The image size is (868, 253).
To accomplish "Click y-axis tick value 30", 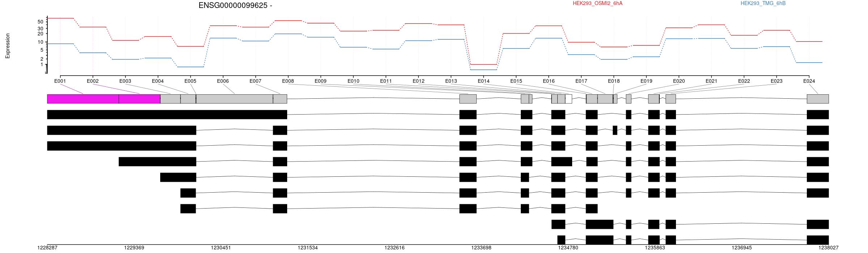I will pos(40,29).
